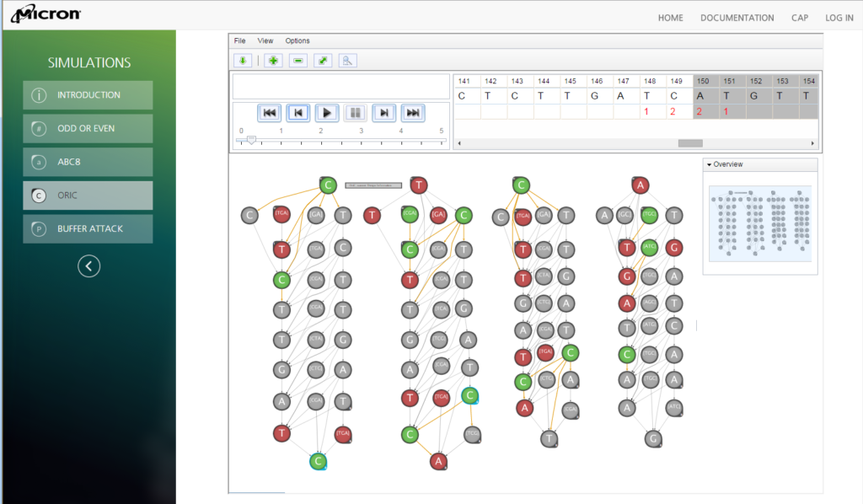Click LOG IN
This screenshot has width=863, height=504.
pos(839,19)
